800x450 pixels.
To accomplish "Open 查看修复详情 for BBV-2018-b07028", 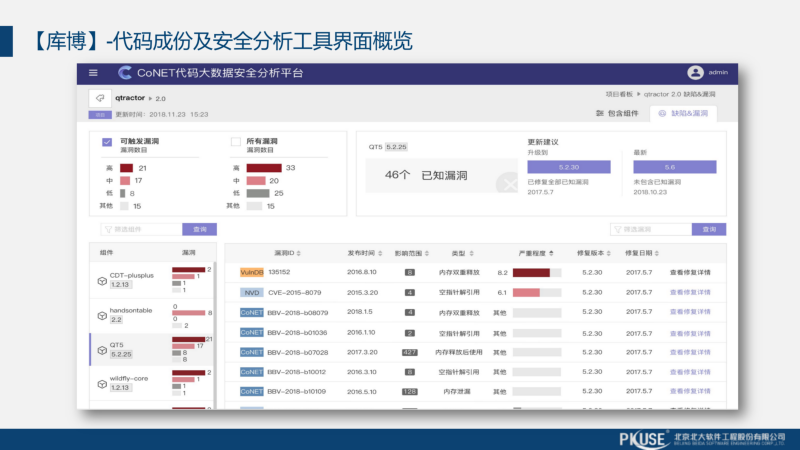I will tap(690, 352).
